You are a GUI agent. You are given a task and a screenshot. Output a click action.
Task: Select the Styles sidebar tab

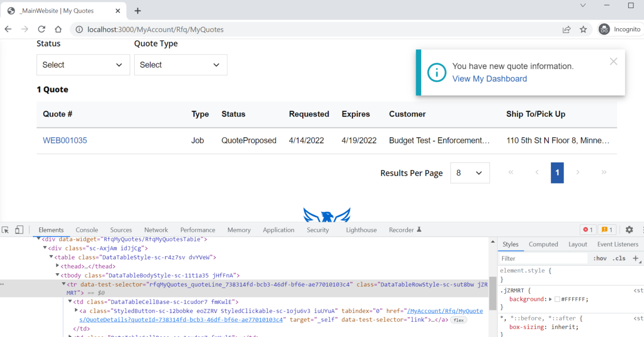click(510, 244)
